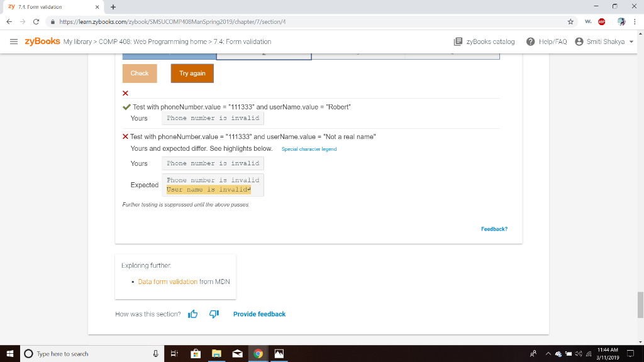Toggle the green checkmark test result

tap(125, 106)
